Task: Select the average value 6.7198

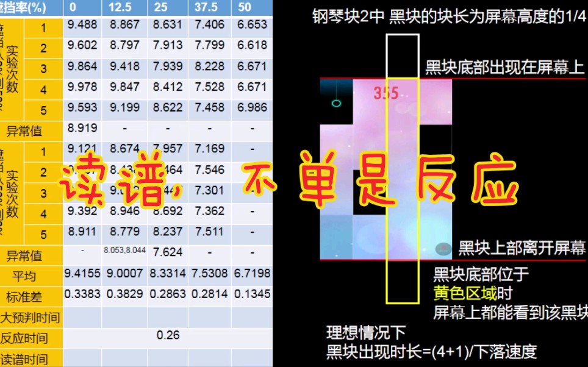Action: coord(252,274)
